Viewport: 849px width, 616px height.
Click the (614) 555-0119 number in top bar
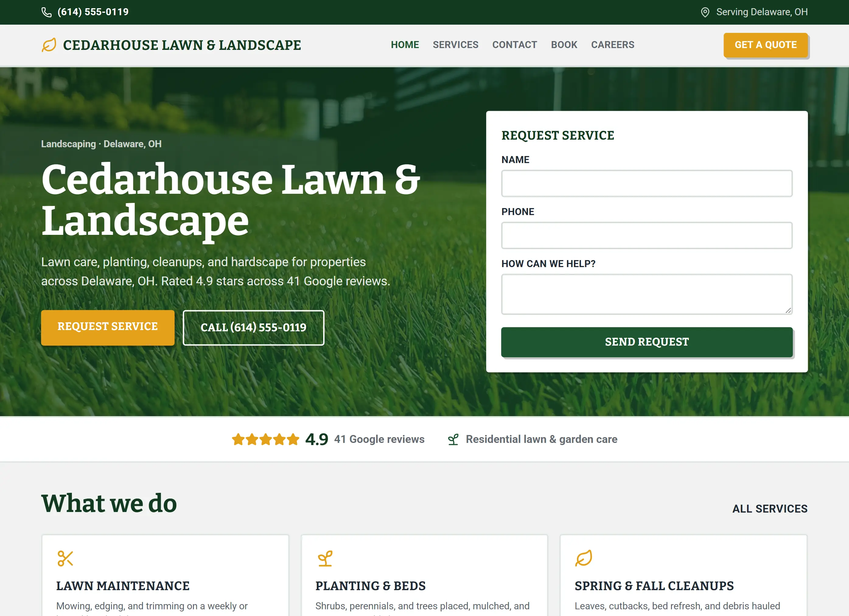[x=93, y=12]
